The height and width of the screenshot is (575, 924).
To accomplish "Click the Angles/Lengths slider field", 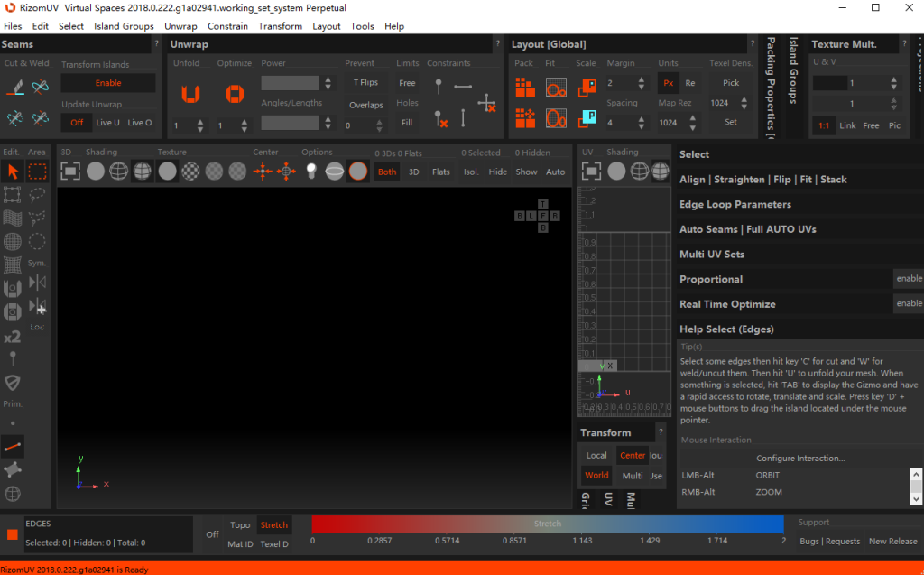I will coord(290,123).
